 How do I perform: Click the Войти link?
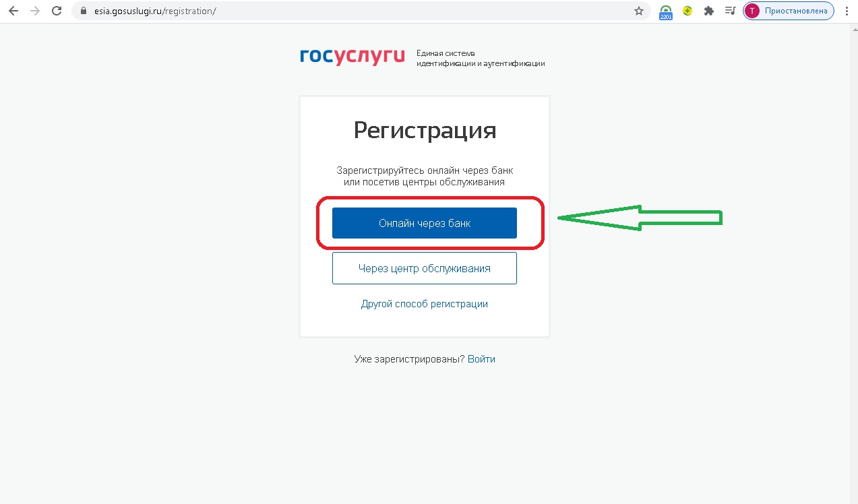click(x=481, y=359)
